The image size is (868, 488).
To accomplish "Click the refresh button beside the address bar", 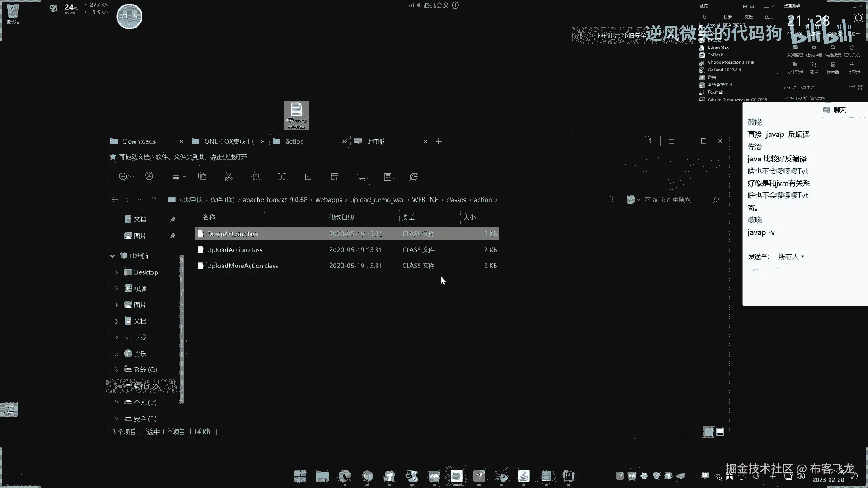I will (610, 200).
